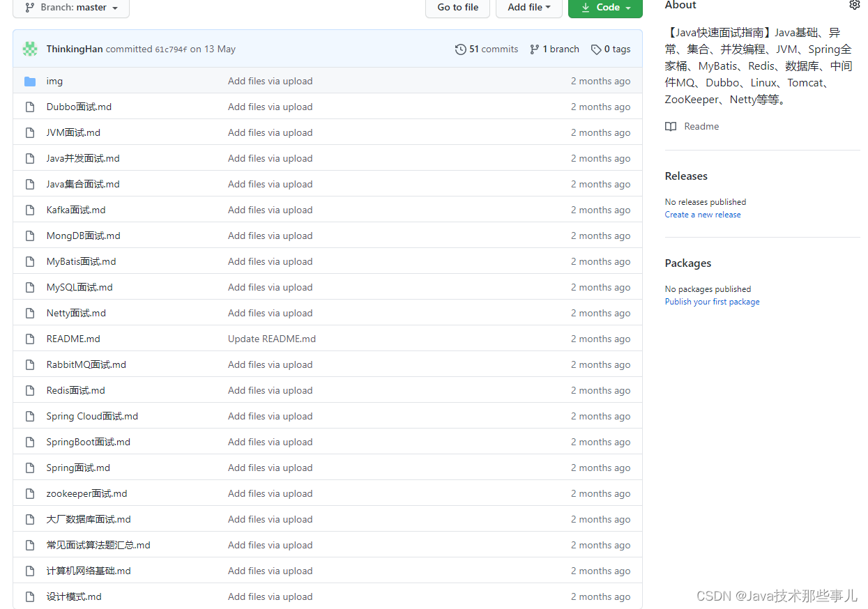Open 大厂数据库面试.md file
868x609 pixels.
89,519
